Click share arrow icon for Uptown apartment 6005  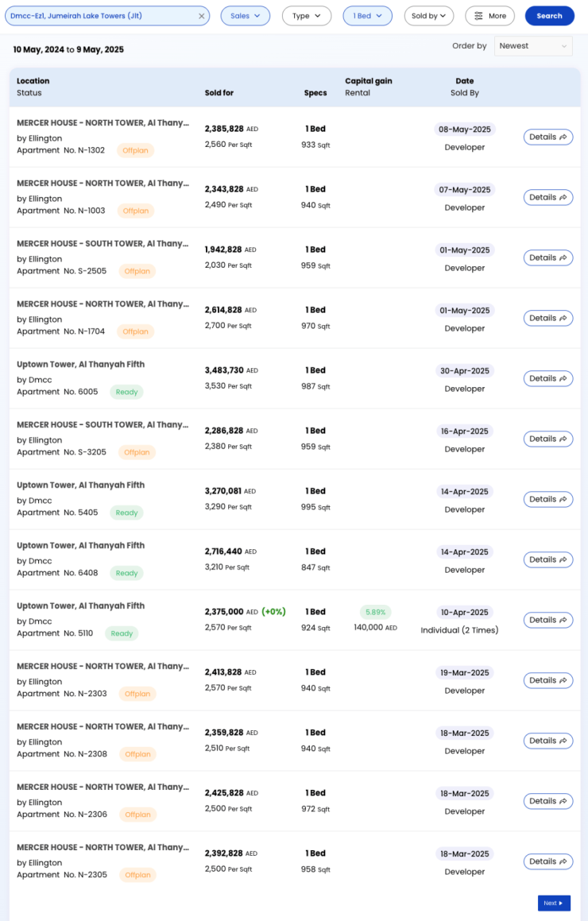tap(563, 378)
